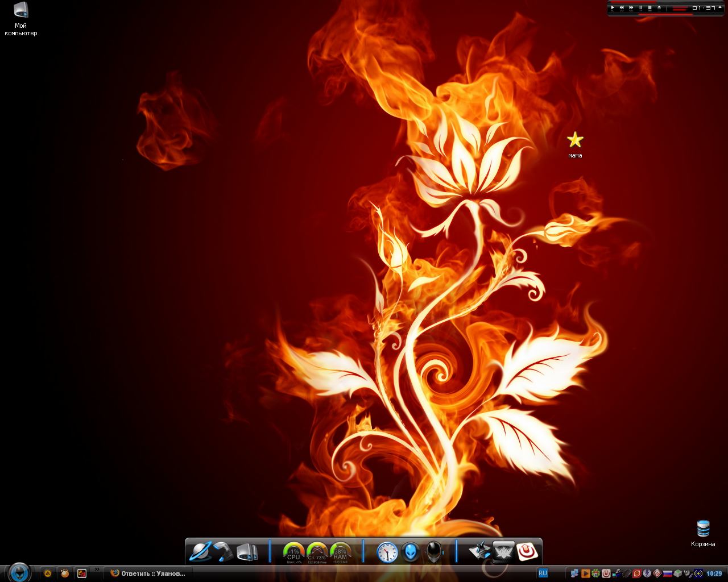Switch to Ответить :: Уланов Firefox taskbar button

pos(148,573)
